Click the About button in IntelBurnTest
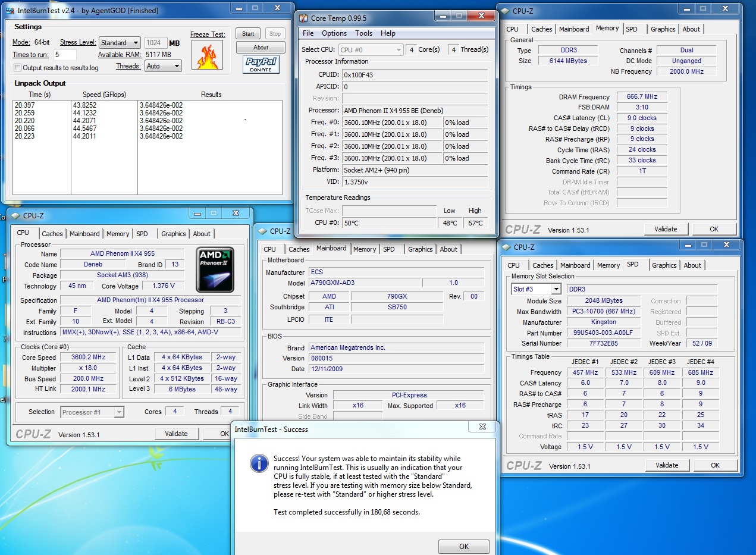Viewport: 756px width, 555px height. (x=261, y=48)
